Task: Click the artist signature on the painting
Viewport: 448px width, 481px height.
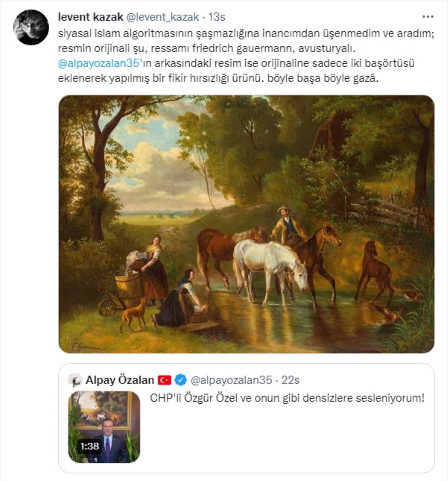Action: 85,347
